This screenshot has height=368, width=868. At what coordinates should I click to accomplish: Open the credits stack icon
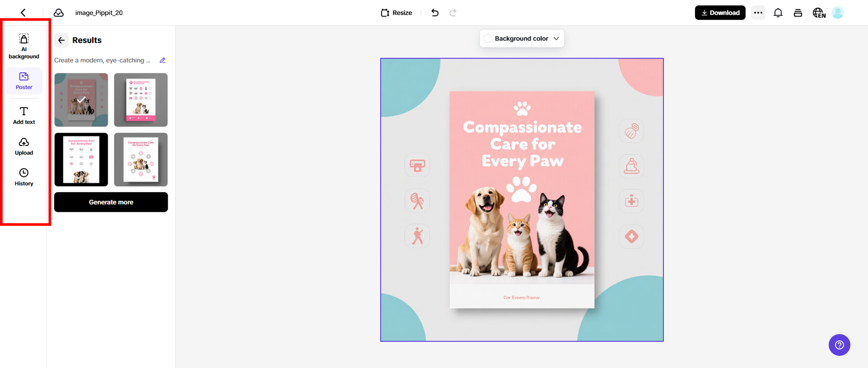click(x=798, y=13)
